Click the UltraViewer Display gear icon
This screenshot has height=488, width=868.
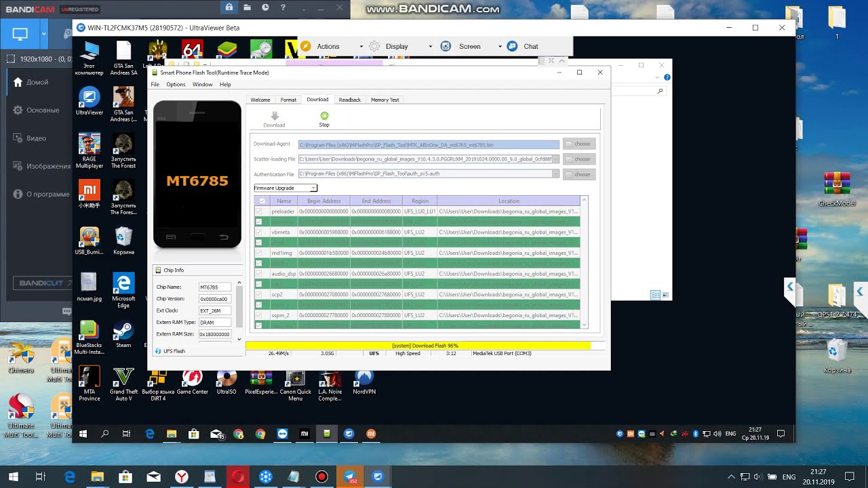tap(374, 46)
